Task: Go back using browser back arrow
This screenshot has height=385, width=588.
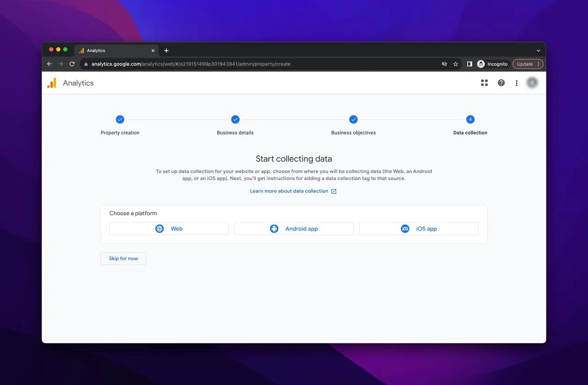Action: 50,64
